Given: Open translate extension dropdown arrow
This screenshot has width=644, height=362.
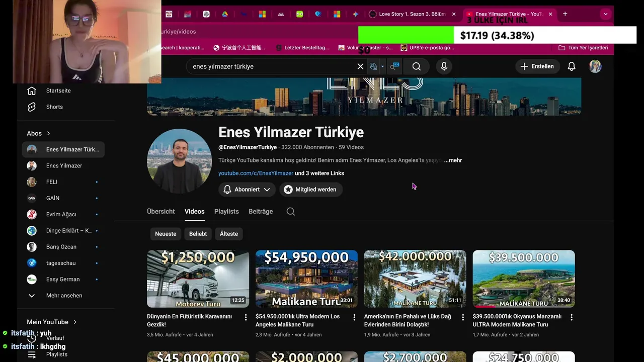Looking at the screenshot, I should point(382,66).
